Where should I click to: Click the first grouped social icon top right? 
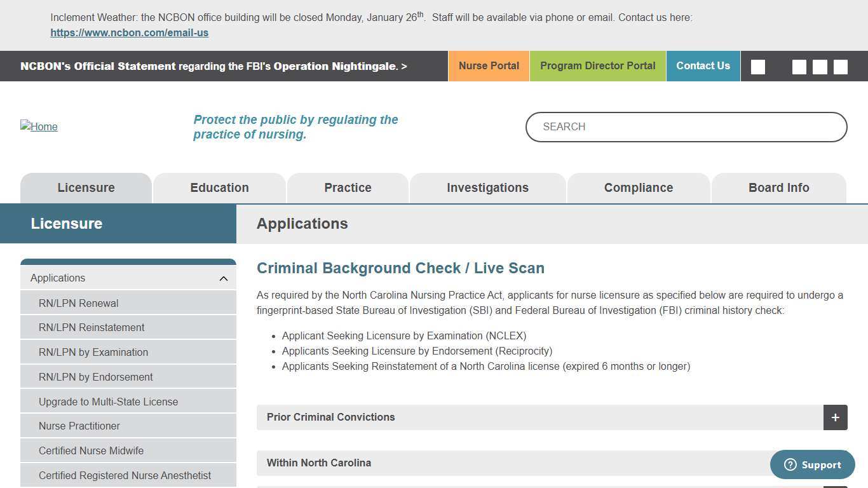[x=799, y=66]
